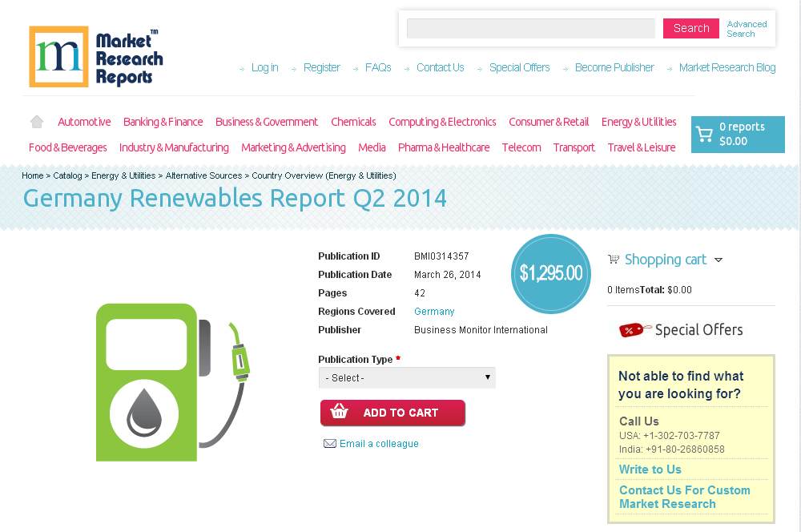This screenshot has height=532, width=801.
Task: Click the red Special Offers tag icon
Action: [x=635, y=329]
